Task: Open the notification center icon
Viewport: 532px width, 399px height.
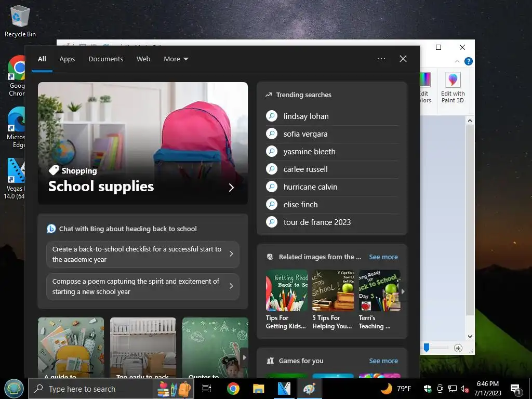Action: click(516, 389)
